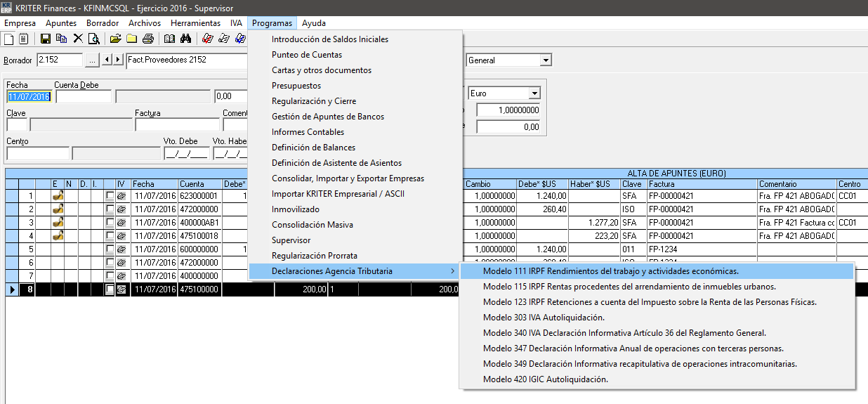Click the Cuenta column header

tap(200, 184)
